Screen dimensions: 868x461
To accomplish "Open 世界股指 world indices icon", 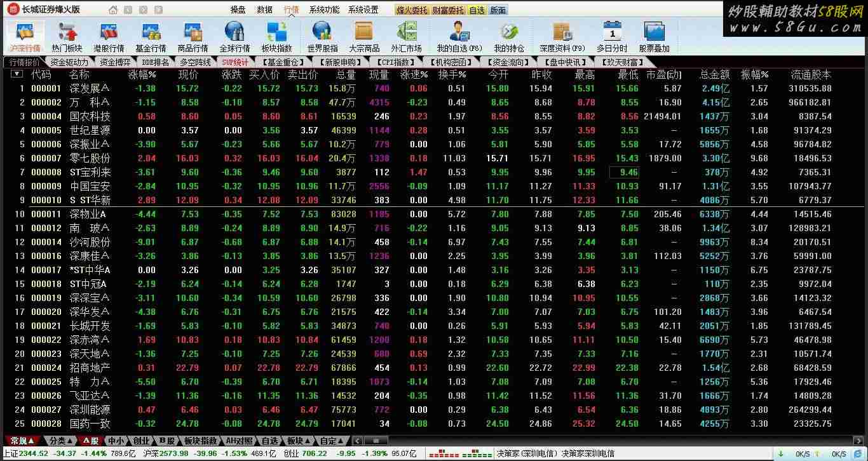I will click(x=322, y=37).
